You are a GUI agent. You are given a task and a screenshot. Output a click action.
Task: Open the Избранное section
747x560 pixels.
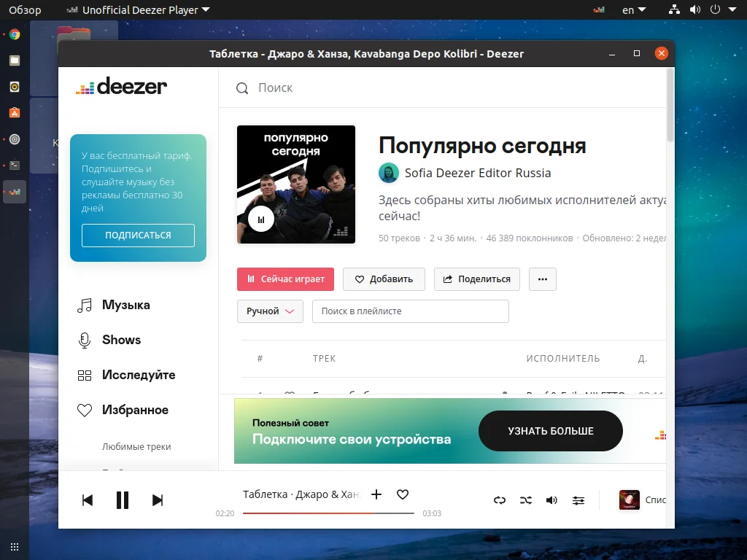[135, 410]
